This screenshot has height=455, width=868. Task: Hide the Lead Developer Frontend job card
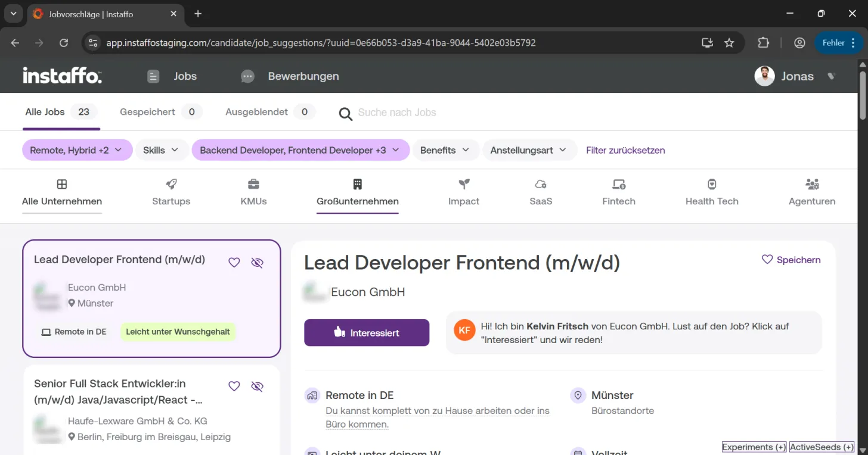click(257, 263)
